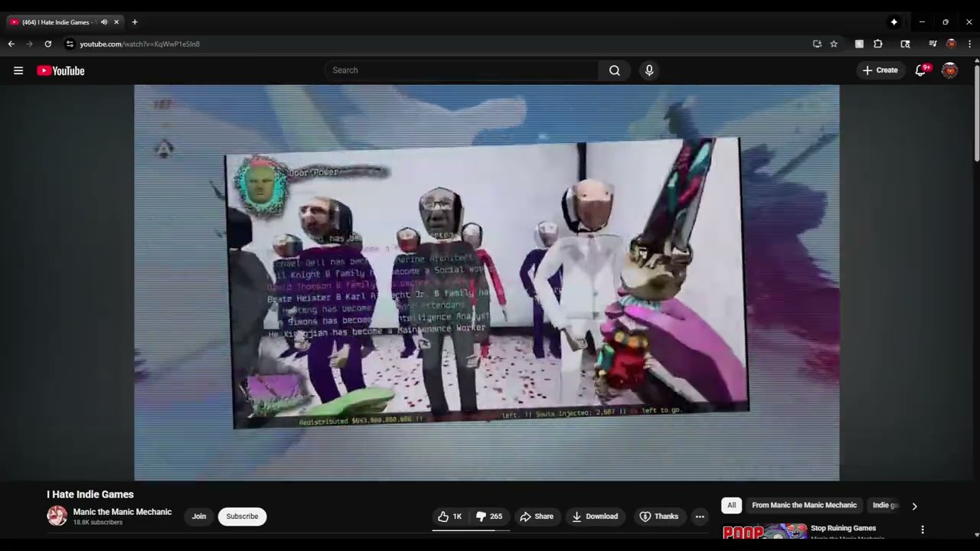Open the Chrome three-dot menu
Image resolution: width=980 pixels, height=551 pixels.
tap(969, 44)
